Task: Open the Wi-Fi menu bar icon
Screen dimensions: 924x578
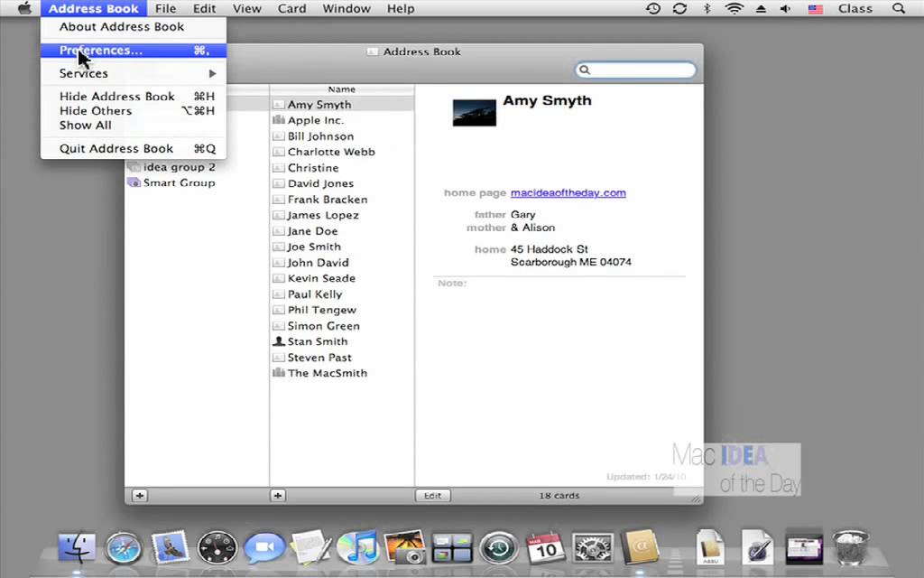Action: (734, 8)
